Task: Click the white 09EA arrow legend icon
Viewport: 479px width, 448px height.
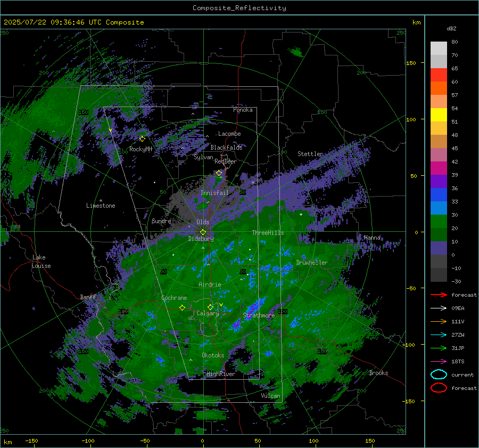Action: 439,308
